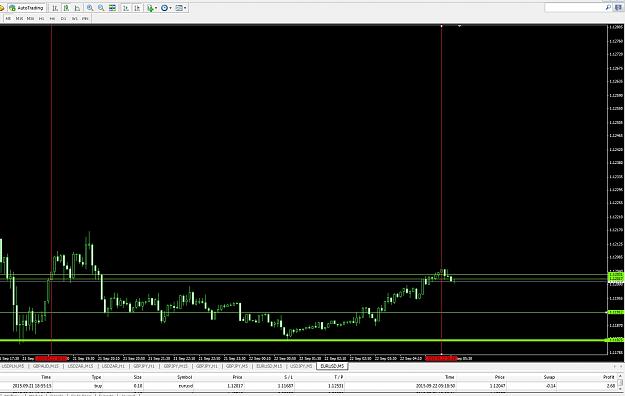Image resolution: width=625 pixels, height=396 pixels.
Task: Sort trades by the Type column header
Action: coord(96,377)
